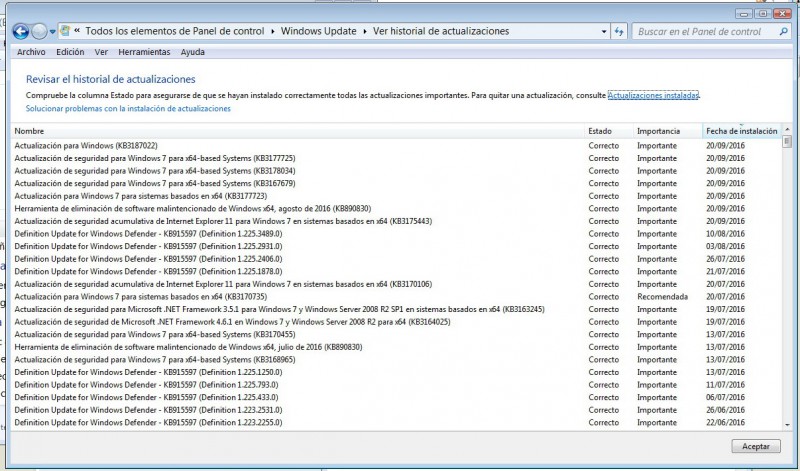Expand the breadcrumb arrow after Windows Update

click(x=364, y=31)
